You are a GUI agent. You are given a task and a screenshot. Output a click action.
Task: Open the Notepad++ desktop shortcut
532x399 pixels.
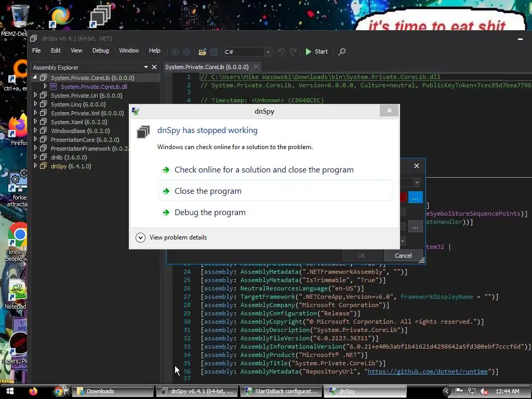click(x=17, y=290)
